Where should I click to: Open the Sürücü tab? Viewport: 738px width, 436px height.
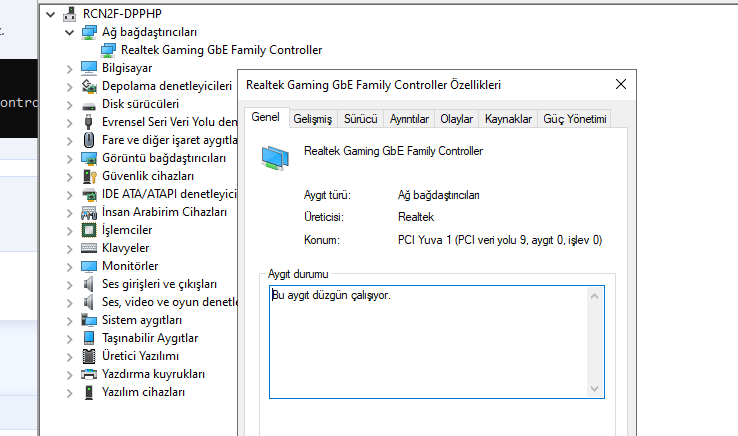coord(360,119)
